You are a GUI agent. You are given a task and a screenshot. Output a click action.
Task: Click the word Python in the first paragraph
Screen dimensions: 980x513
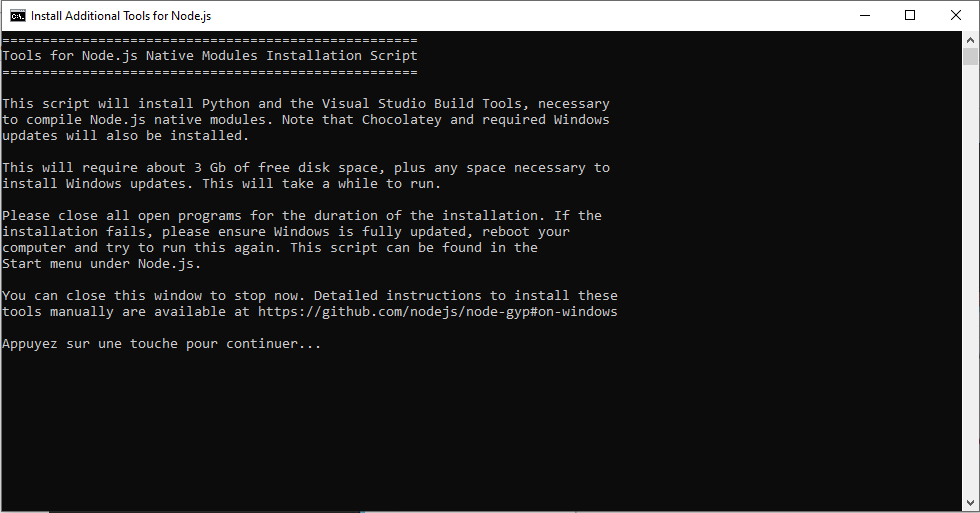pyautogui.click(x=226, y=104)
